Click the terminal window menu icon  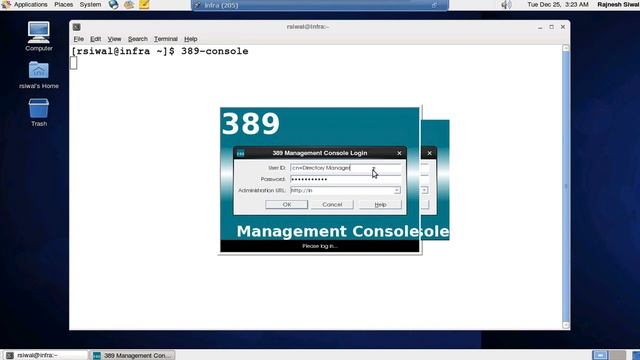pos(76,27)
